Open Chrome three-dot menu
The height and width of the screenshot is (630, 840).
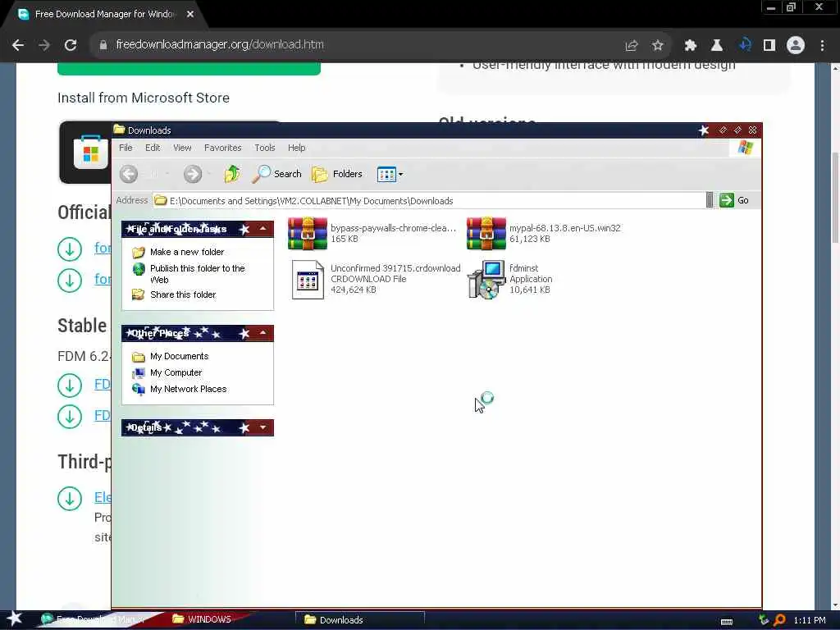point(822,46)
